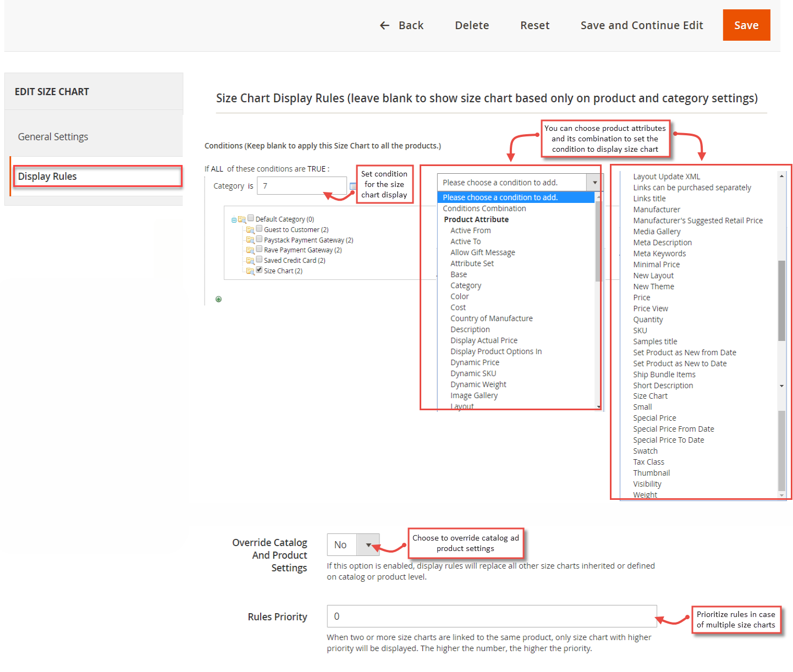This screenshot has height=672, width=793.
Task: Open the condition selection dropdown arrow
Action: coord(594,182)
